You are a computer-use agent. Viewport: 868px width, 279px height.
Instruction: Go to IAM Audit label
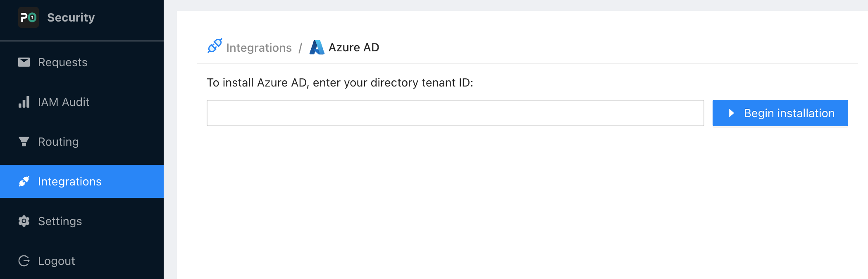pos(64,102)
